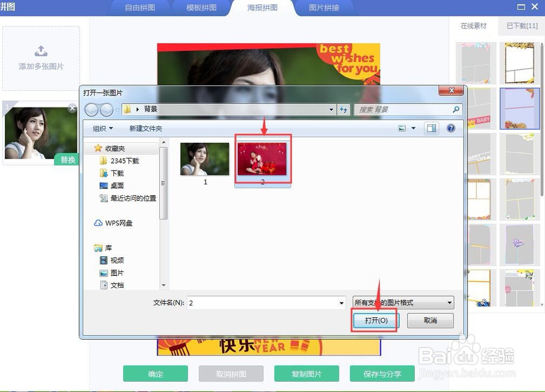Click the 打开(O) button

[x=375, y=321]
